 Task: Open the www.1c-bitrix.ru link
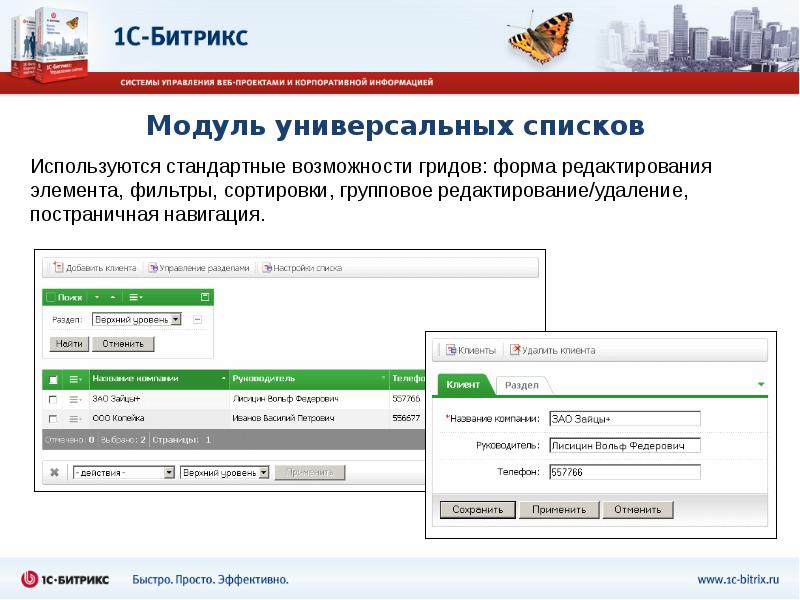coord(738,580)
